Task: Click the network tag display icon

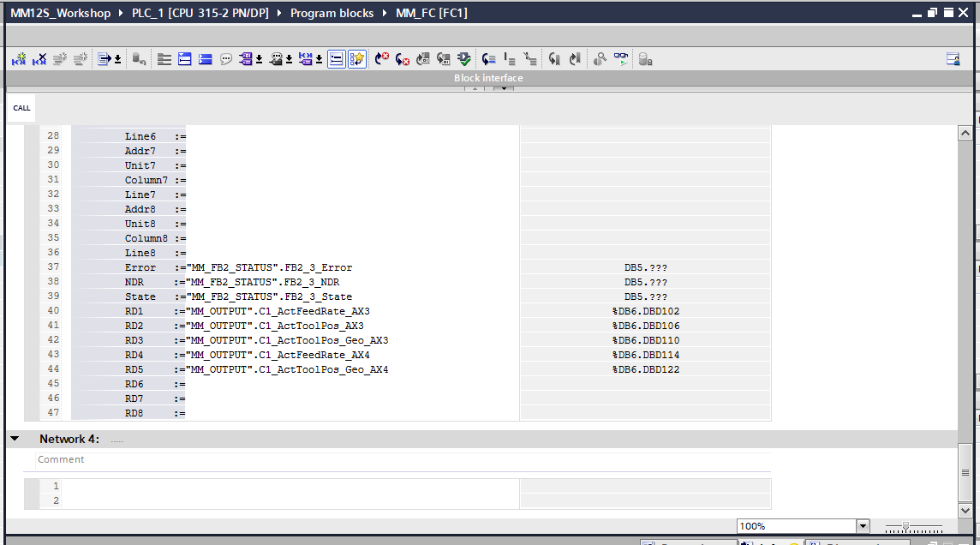Action: (x=306, y=59)
